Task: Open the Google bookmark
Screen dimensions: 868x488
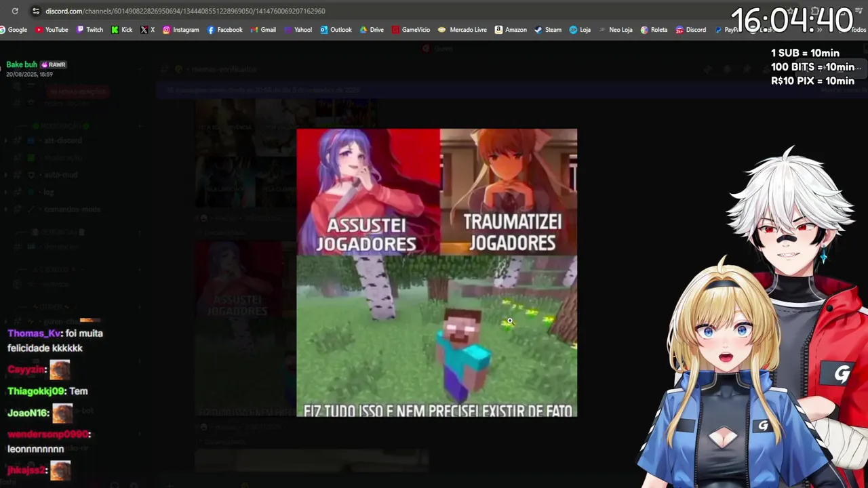Action: click(14, 30)
